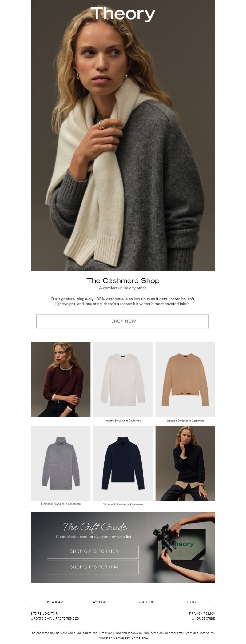Viewport: 246px width, 644px height.
Task: Click the model in burgundy sweater photo
Action: 61,379
